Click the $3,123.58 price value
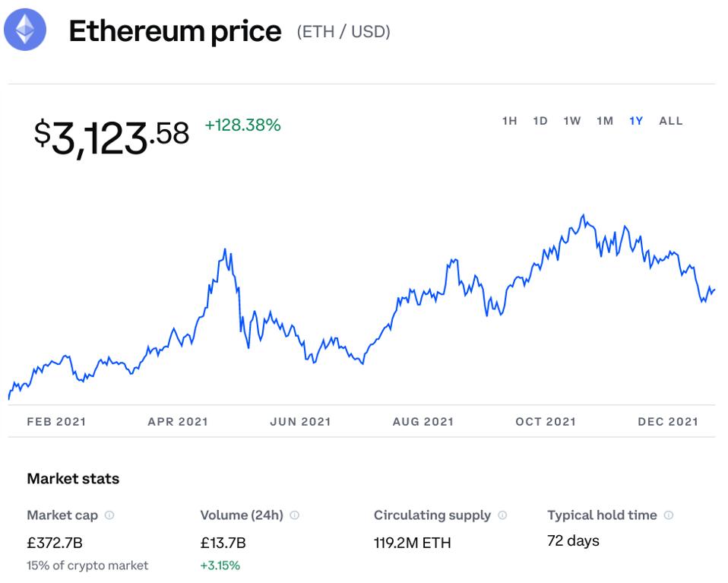728x583 pixels. click(x=112, y=138)
